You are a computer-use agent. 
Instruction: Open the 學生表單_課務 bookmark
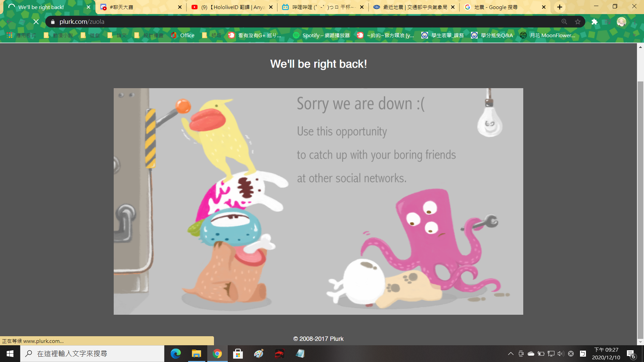pos(443,35)
